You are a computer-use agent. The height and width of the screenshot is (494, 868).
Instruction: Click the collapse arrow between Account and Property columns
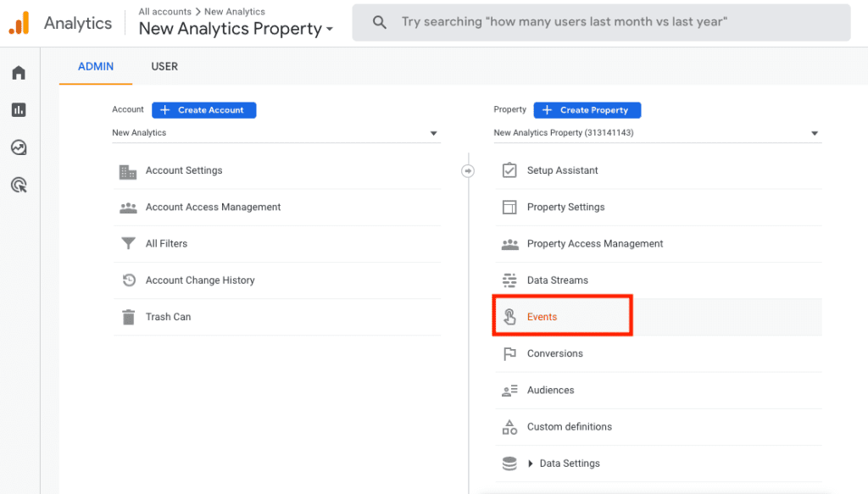467,171
